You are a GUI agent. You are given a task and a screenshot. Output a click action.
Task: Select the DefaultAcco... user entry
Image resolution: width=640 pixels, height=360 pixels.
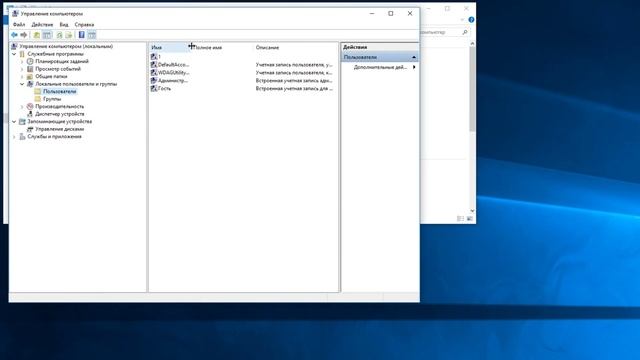click(173, 64)
